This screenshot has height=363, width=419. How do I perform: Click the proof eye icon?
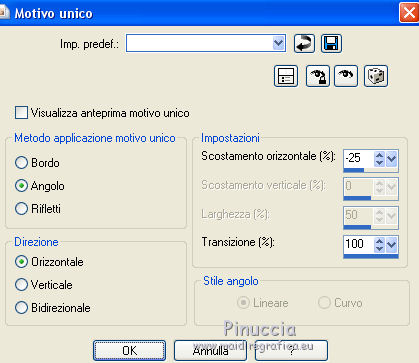coord(346,76)
